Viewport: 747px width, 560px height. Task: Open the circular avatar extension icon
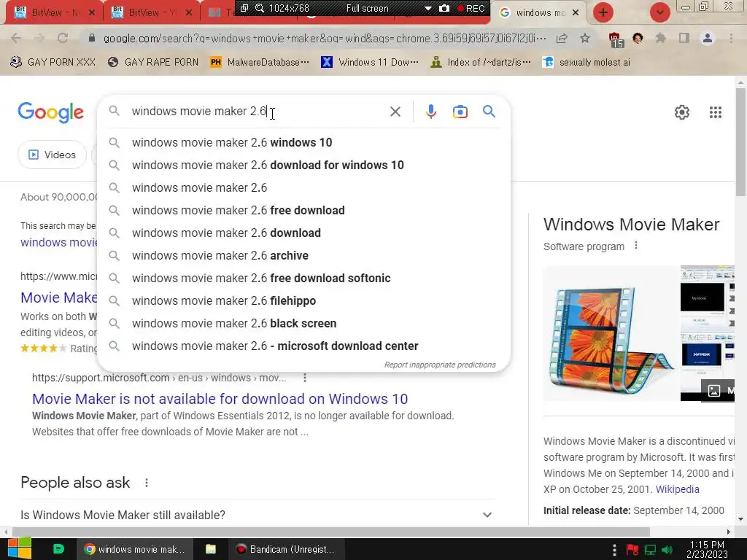[x=638, y=38]
